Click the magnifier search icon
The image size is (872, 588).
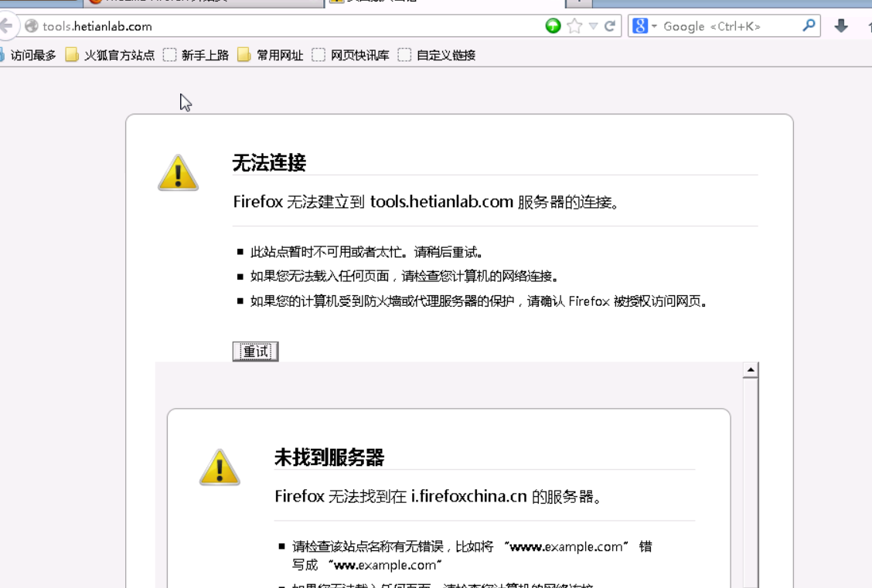809,25
